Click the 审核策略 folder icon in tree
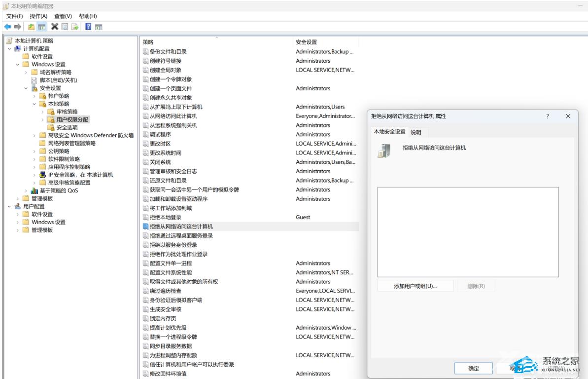 (x=51, y=112)
